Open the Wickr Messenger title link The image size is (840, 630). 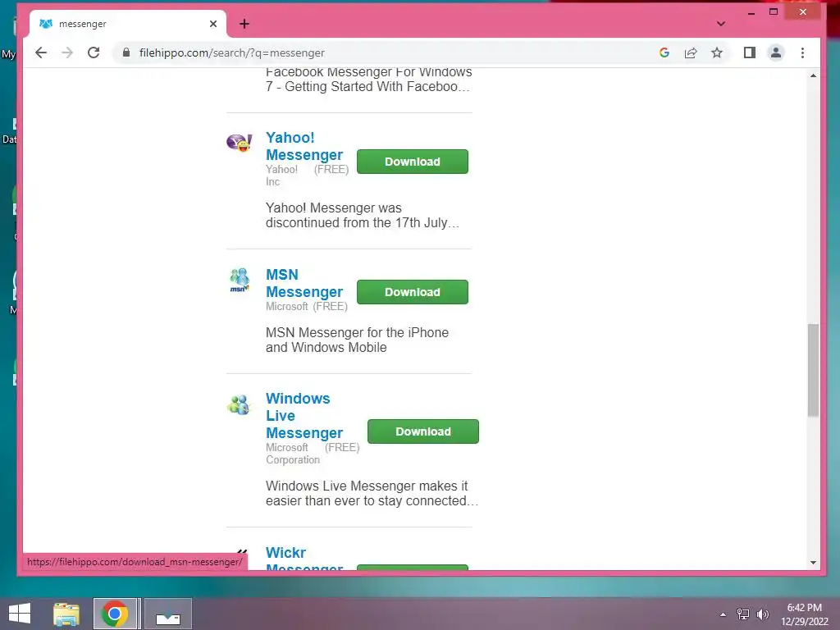coord(304,558)
